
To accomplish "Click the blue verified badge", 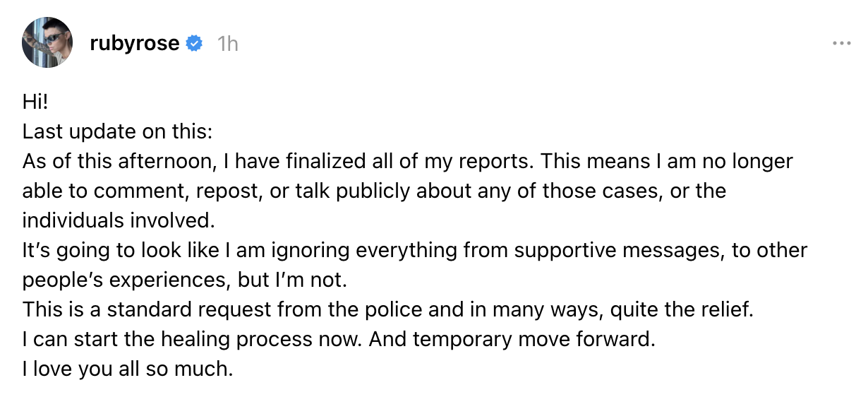I will pos(194,44).
